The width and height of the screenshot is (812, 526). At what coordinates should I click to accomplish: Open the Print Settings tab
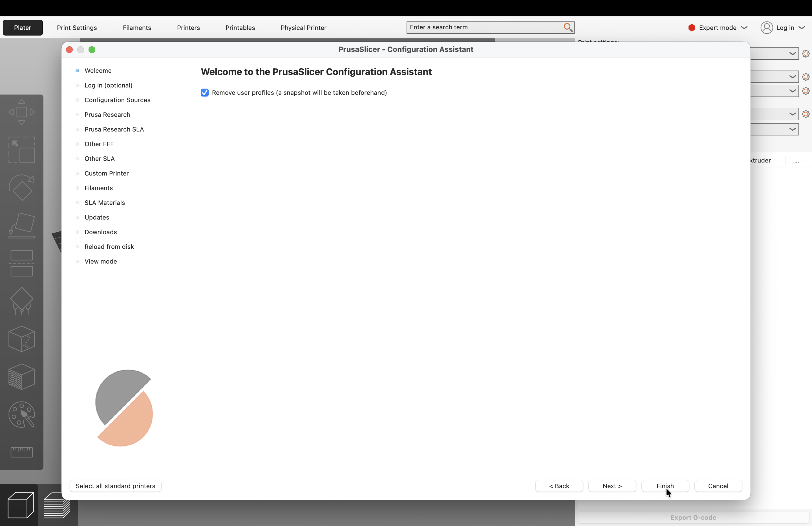77,28
